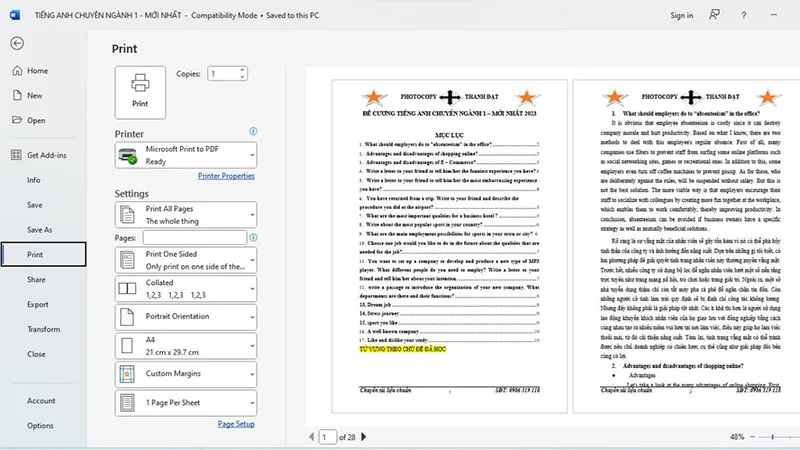Click the New document icon in sidebar
This screenshot has width=800, height=450.
pos(17,95)
